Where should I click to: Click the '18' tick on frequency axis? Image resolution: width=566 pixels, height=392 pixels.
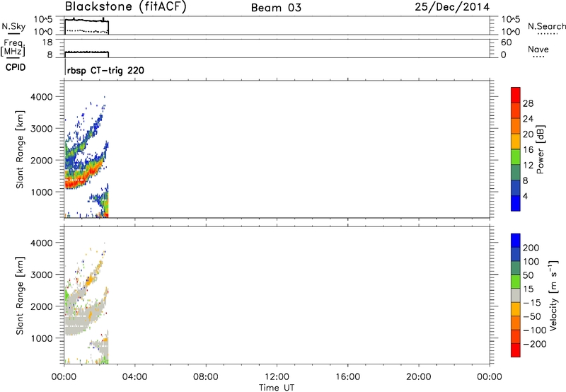[47, 42]
